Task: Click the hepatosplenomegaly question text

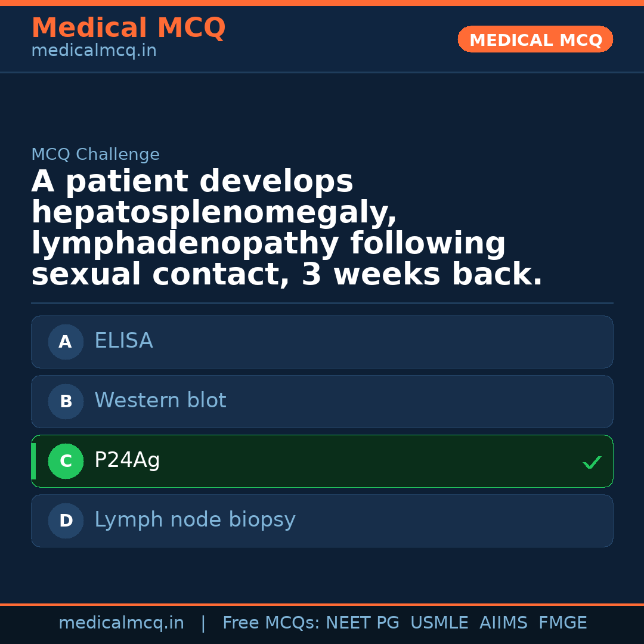Action: tap(214, 213)
